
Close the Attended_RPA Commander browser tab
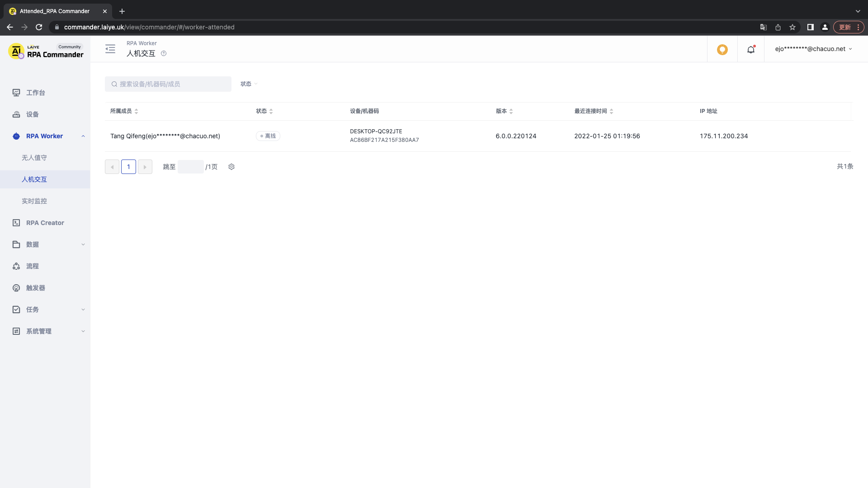(105, 11)
